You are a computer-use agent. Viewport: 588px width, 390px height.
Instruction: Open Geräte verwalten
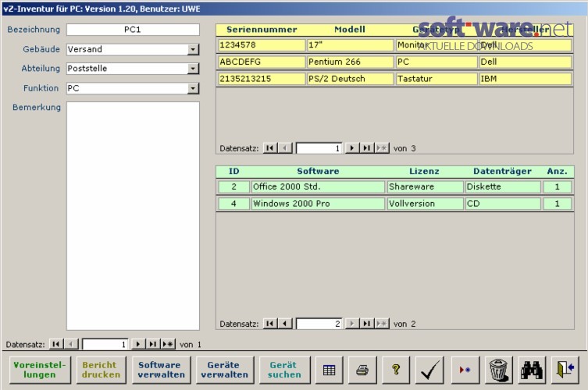(225, 370)
